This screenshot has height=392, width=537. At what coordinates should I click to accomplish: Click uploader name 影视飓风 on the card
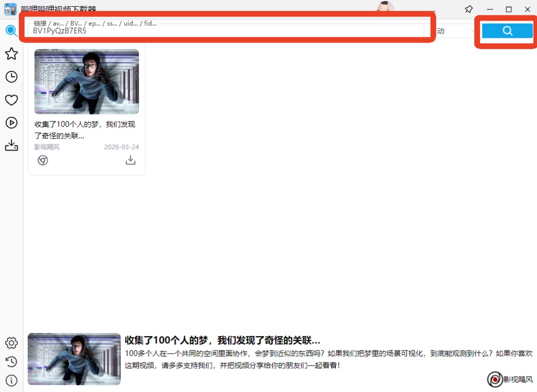tap(47, 147)
